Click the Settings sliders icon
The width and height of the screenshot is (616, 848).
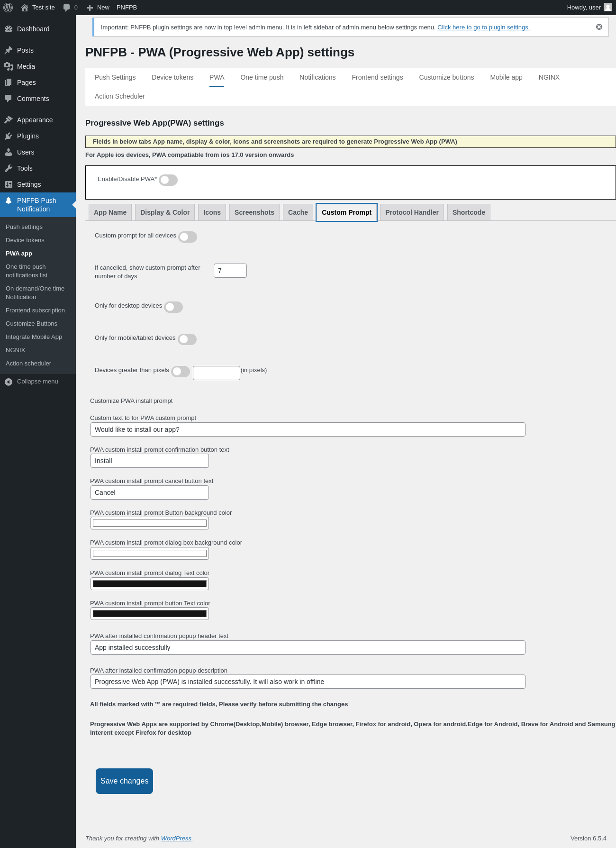9,184
